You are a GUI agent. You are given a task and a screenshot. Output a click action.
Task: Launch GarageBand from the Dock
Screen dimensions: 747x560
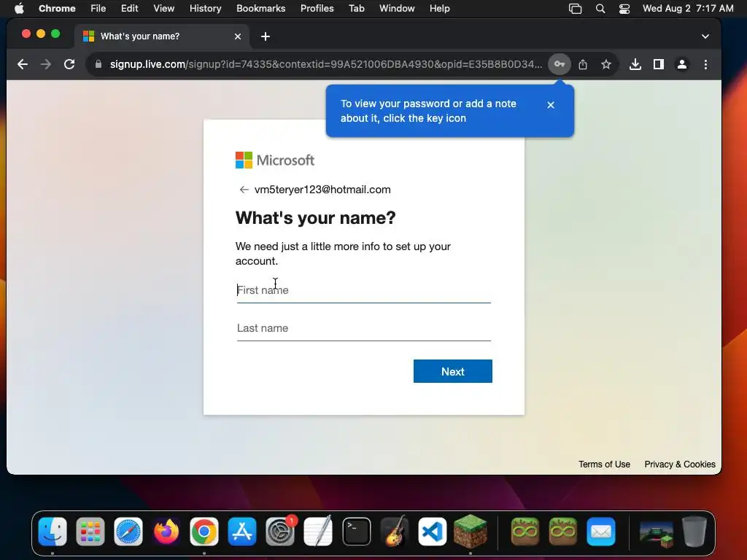[395, 532]
